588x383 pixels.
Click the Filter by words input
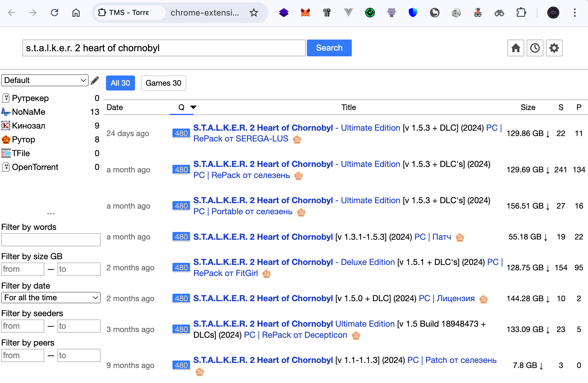click(x=51, y=240)
